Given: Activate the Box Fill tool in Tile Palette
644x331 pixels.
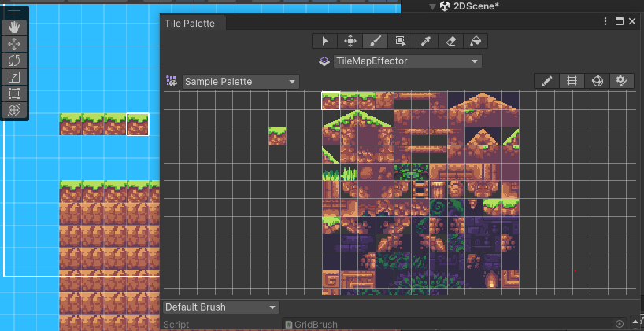Looking at the screenshot, I should click(x=400, y=41).
